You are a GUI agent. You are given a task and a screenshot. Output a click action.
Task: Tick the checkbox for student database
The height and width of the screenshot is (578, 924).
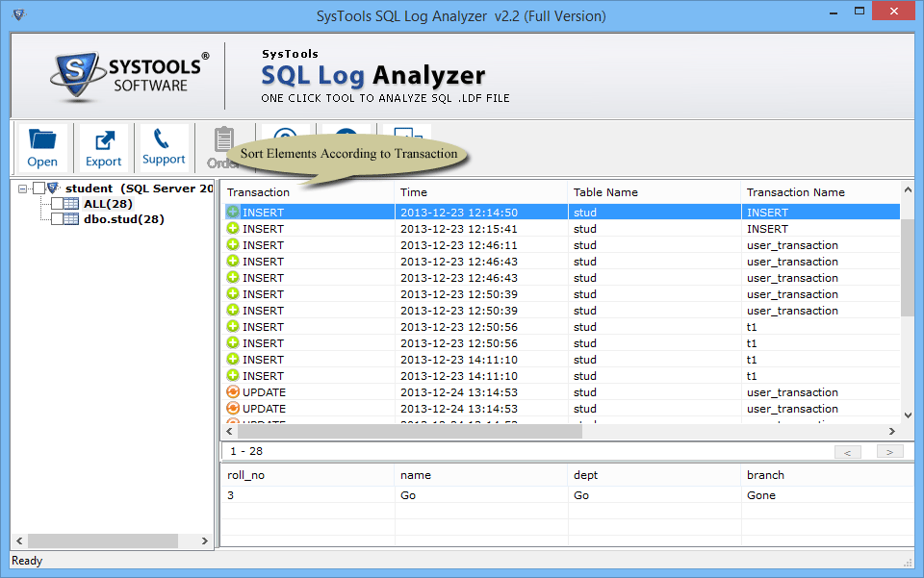38,188
